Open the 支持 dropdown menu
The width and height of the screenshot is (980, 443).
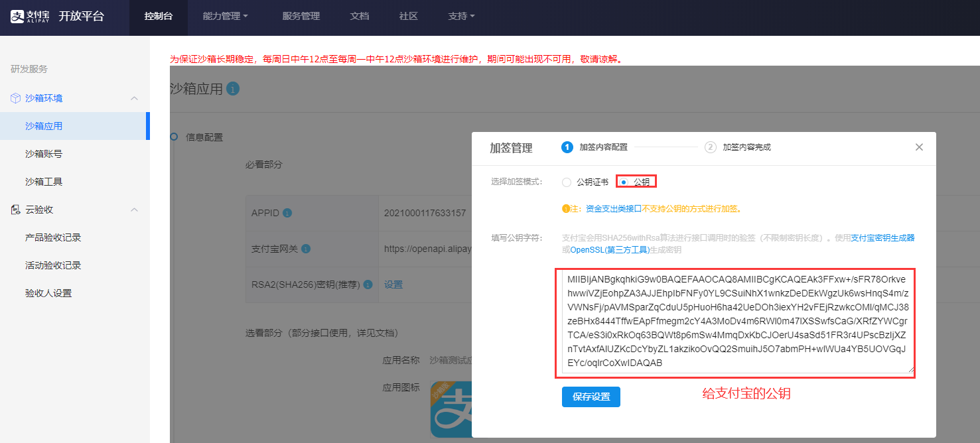pyautogui.click(x=461, y=17)
